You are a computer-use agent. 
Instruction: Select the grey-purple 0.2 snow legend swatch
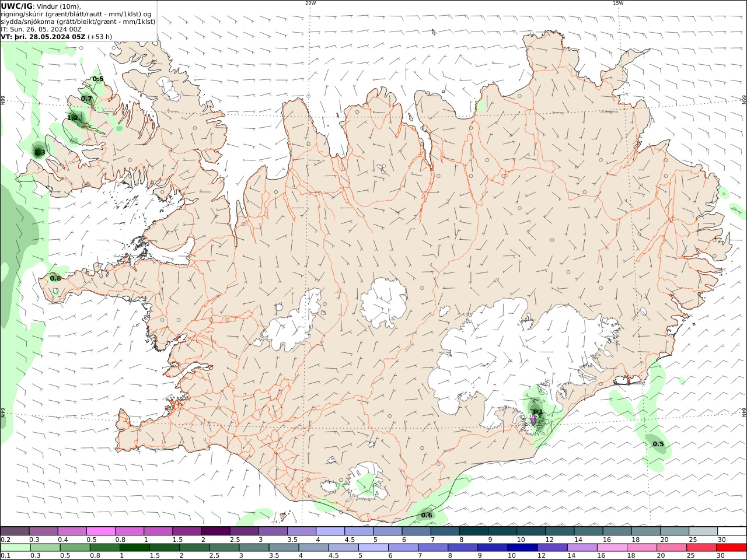click(x=15, y=531)
